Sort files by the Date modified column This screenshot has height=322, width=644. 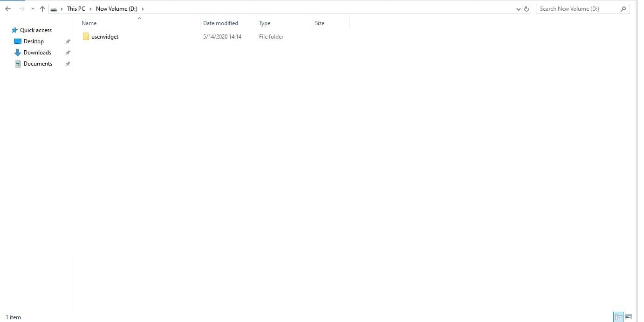pyautogui.click(x=220, y=23)
